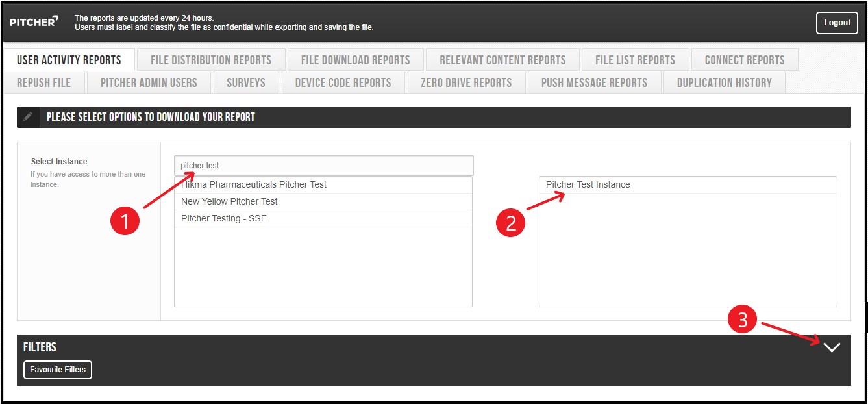
Task: Expand the Filters section chevron
Action: tap(831, 348)
